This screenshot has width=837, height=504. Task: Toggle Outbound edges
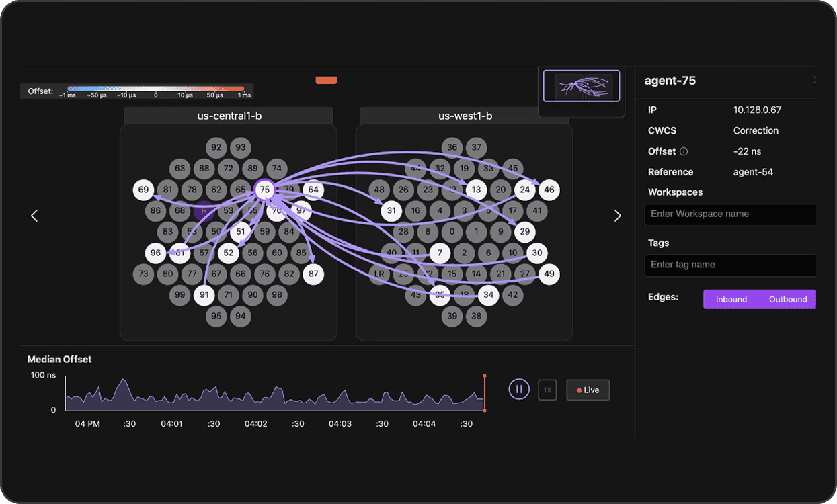[x=787, y=299]
